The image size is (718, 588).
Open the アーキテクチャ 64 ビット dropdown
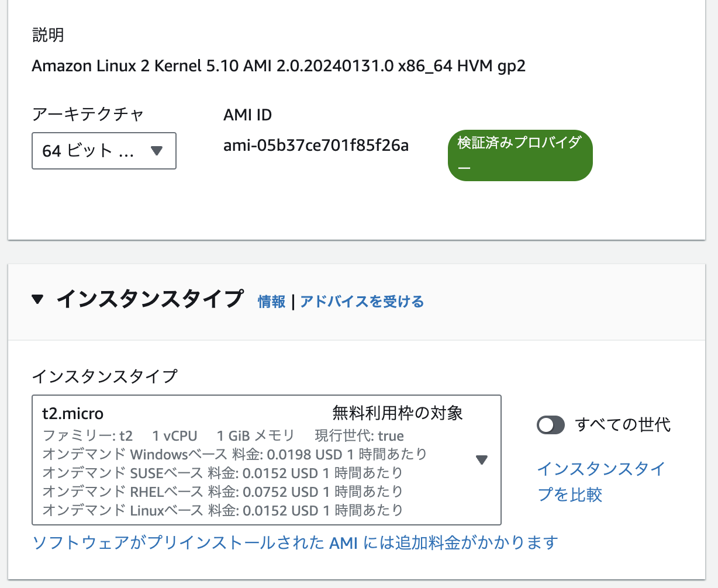coord(103,151)
